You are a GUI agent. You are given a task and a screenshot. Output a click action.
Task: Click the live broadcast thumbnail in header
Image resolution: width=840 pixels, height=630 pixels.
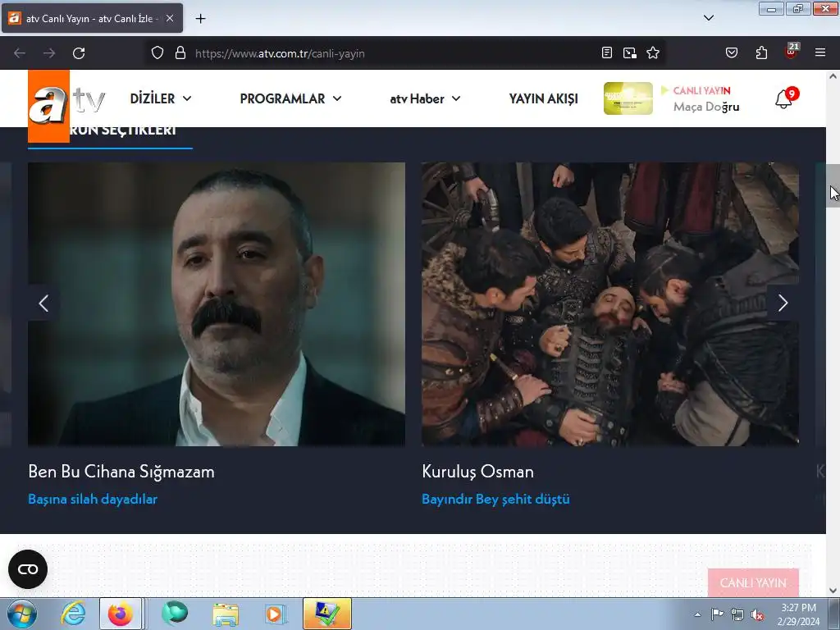pos(628,98)
